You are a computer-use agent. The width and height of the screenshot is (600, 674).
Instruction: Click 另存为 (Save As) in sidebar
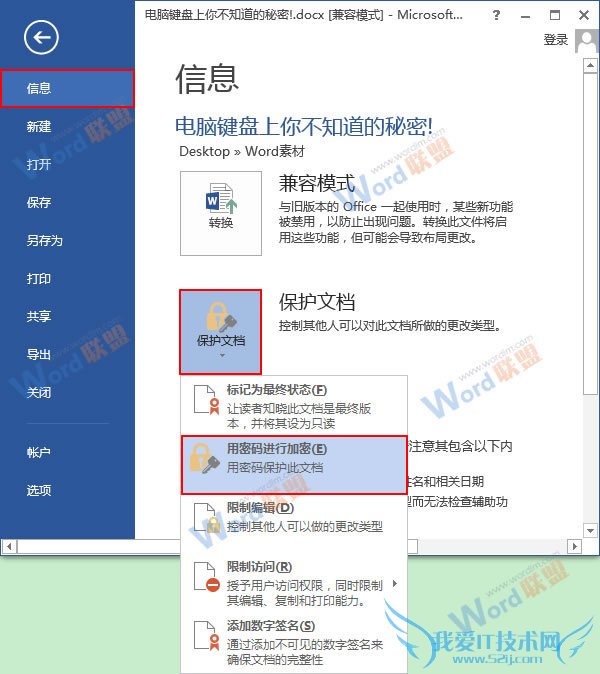(67, 240)
